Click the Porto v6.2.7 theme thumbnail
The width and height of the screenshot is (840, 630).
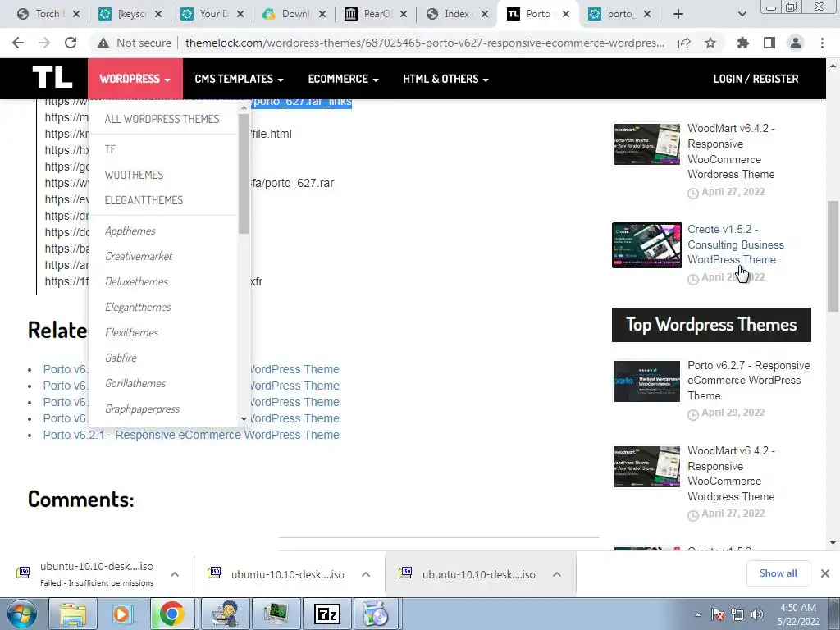[647, 381]
